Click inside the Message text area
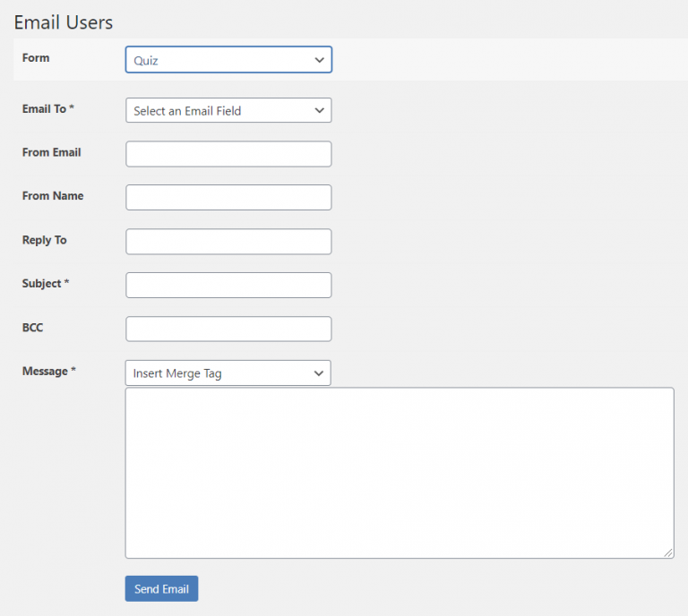The width and height of the screenshot is (688, 616). (400, 473)
